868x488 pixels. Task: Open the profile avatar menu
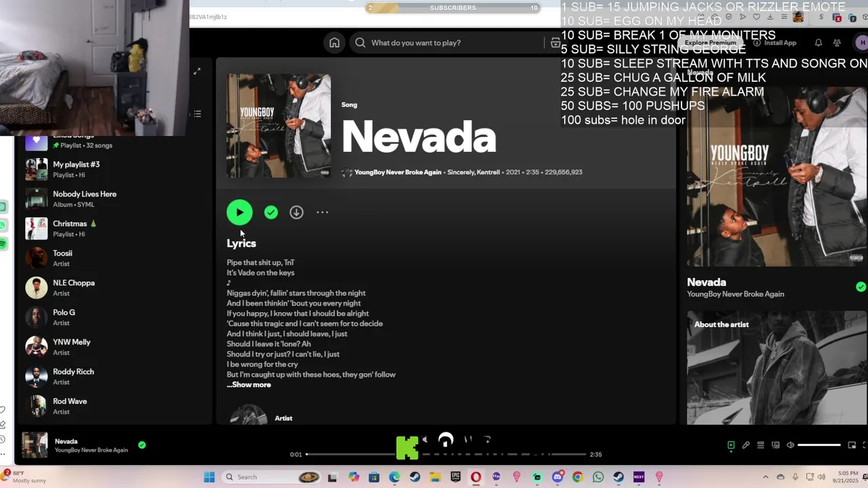[x=861, y=43]
